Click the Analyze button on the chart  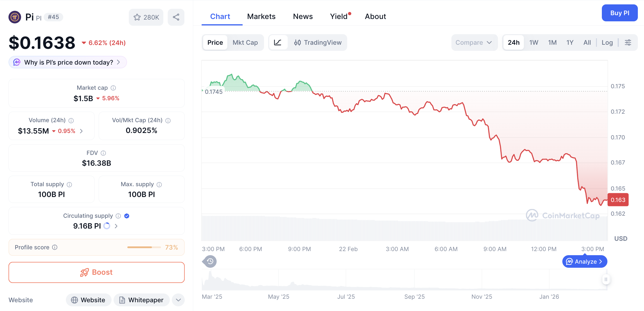[584, 261]
